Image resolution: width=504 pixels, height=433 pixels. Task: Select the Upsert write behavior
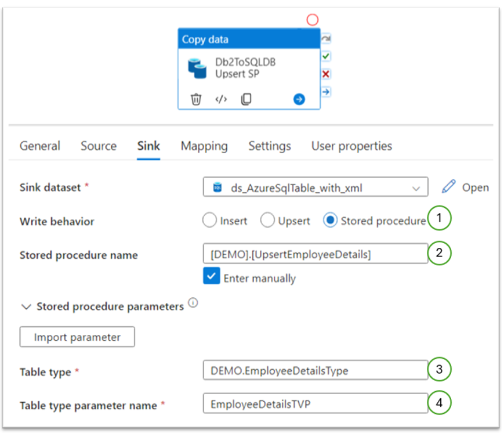tap(267, 221)
